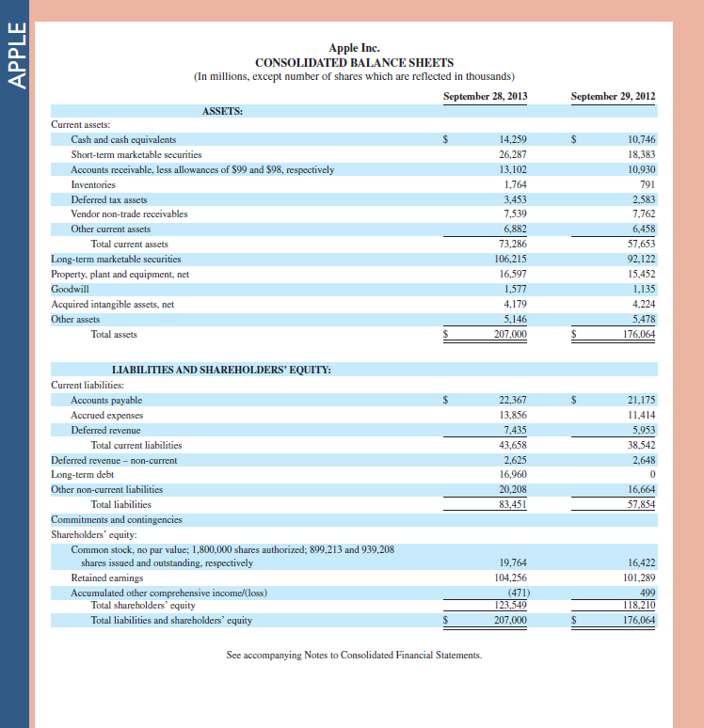Click the See accompanying Notes footnote text

[x=354, y=654]
